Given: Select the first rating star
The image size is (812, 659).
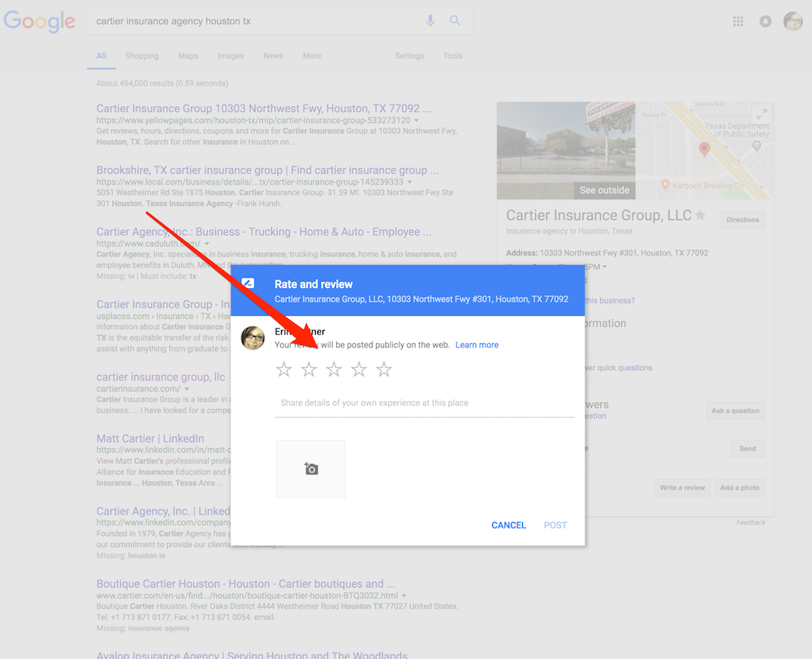Looking at the screenshot, I should [x=283, y=369].
